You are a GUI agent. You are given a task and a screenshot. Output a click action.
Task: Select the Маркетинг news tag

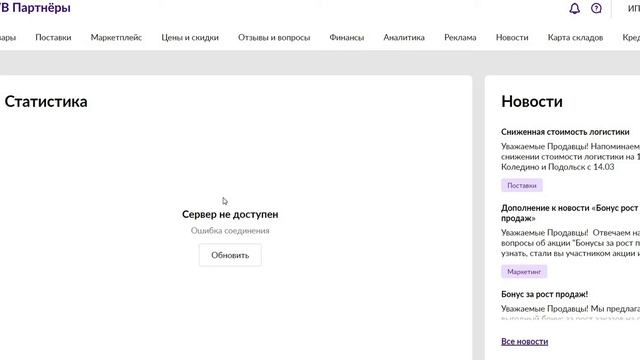524,271
